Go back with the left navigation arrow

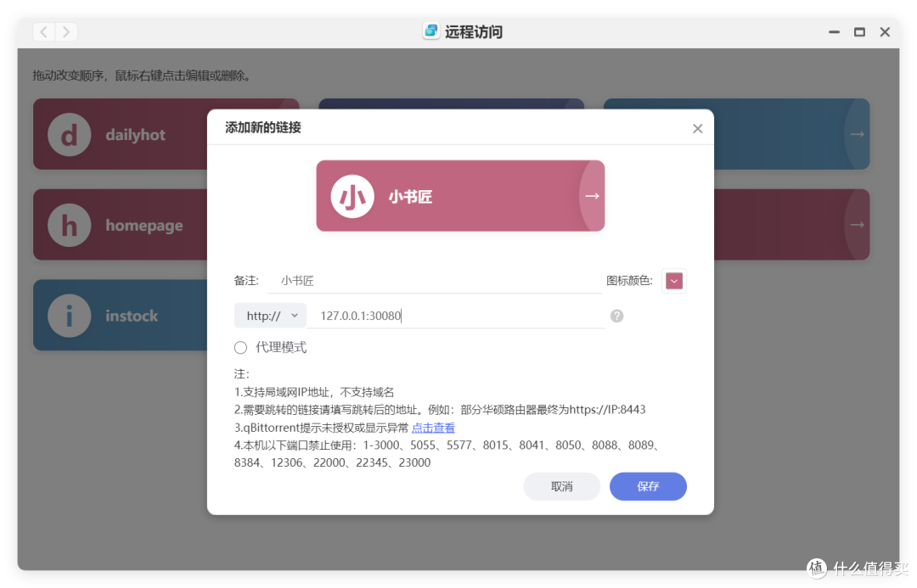44,31
